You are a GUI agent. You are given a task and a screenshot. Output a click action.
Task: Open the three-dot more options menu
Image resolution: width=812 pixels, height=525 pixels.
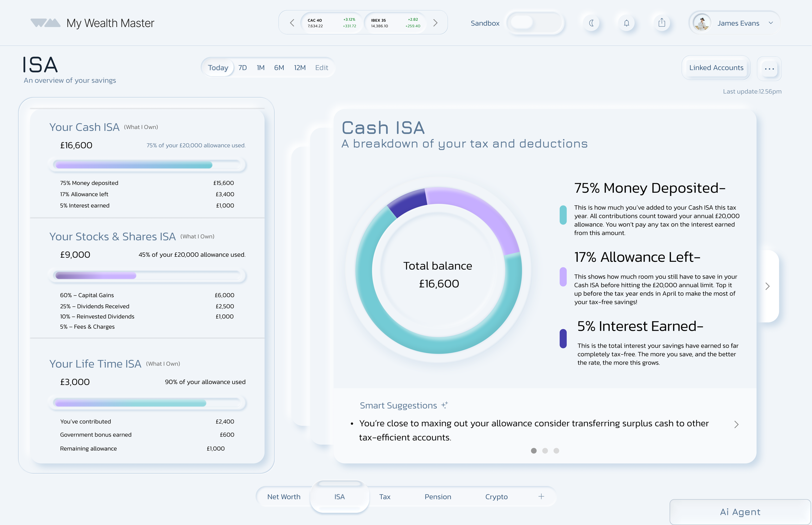[x=769, y=69]
